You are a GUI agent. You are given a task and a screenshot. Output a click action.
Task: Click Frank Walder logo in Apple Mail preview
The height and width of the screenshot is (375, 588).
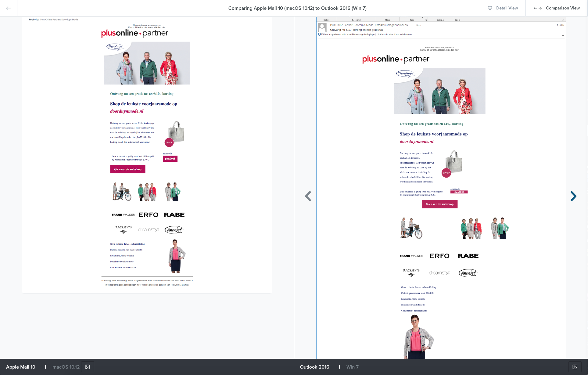123,215
